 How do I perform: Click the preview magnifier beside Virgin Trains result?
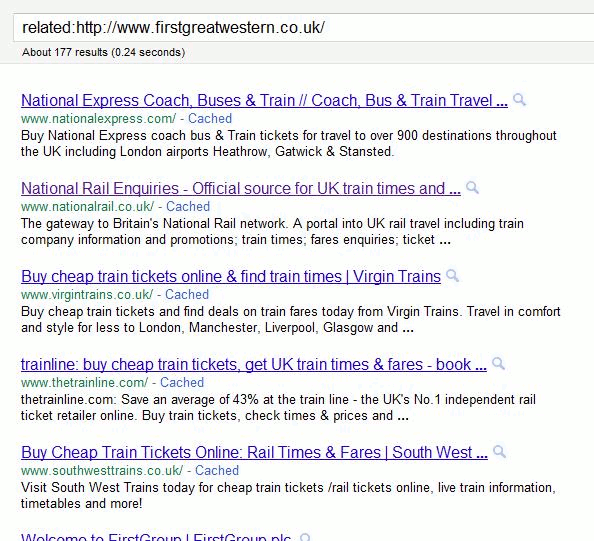452,275
